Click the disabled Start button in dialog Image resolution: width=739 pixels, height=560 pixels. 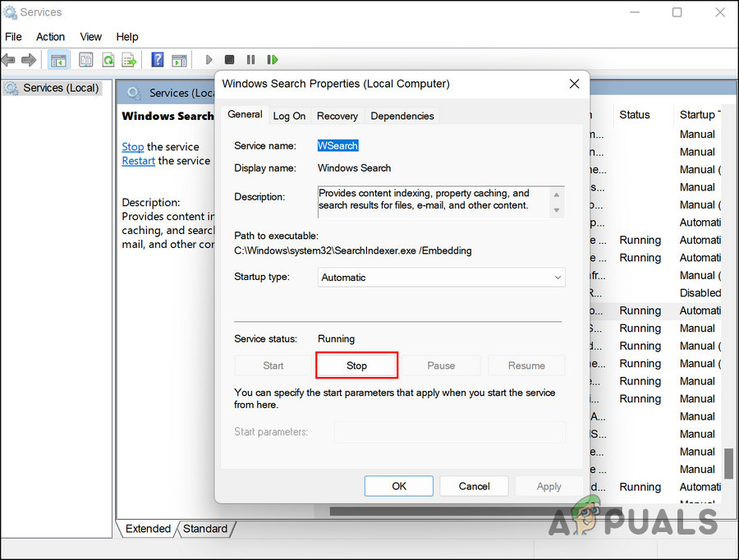[273, 365]
